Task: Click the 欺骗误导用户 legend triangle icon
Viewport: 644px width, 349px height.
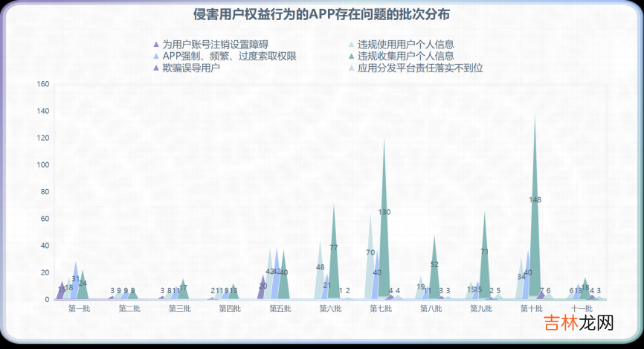Action: [x=155, y=68]
